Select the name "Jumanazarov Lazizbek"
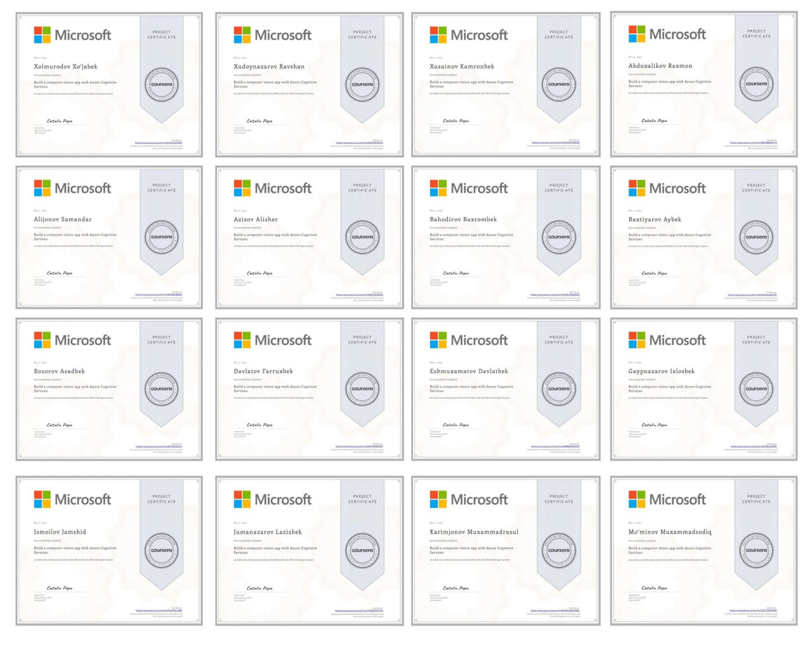This screenshot has height=664, width=812. [268, 532]
